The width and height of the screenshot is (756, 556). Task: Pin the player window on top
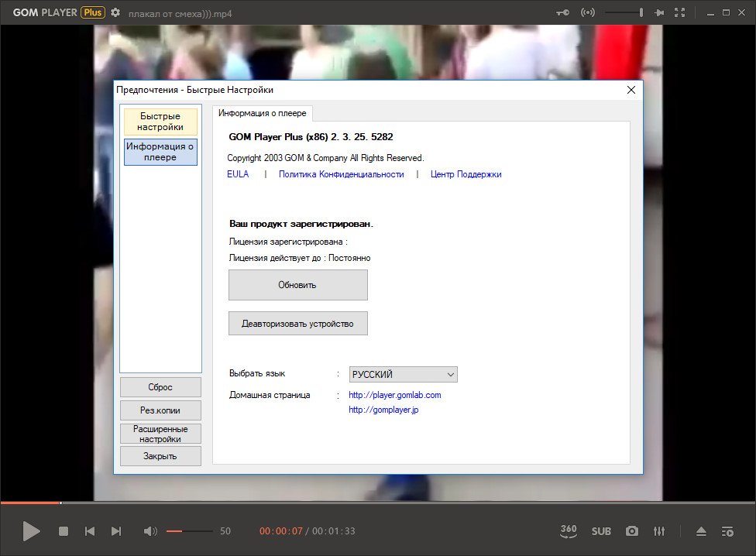coord(659,12)
